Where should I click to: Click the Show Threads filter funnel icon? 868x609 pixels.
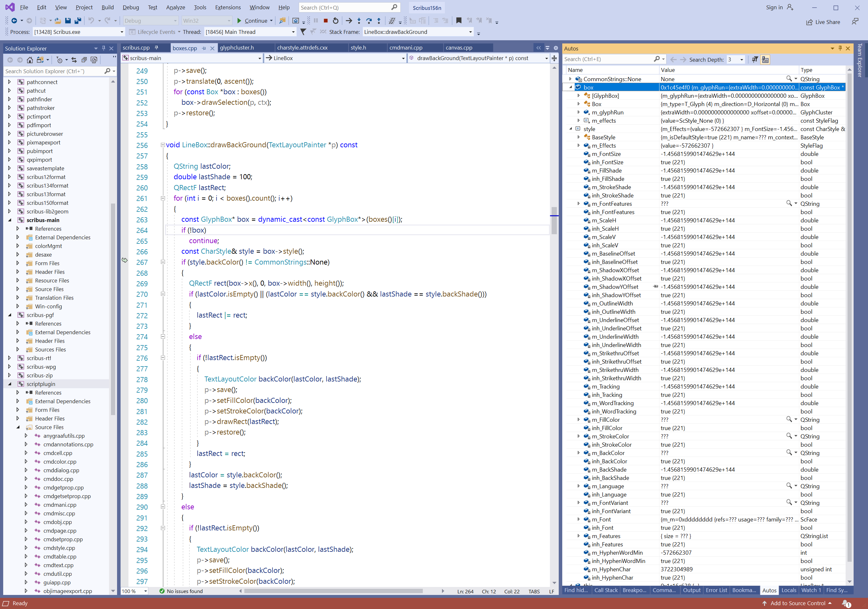(x=303, y=32)
